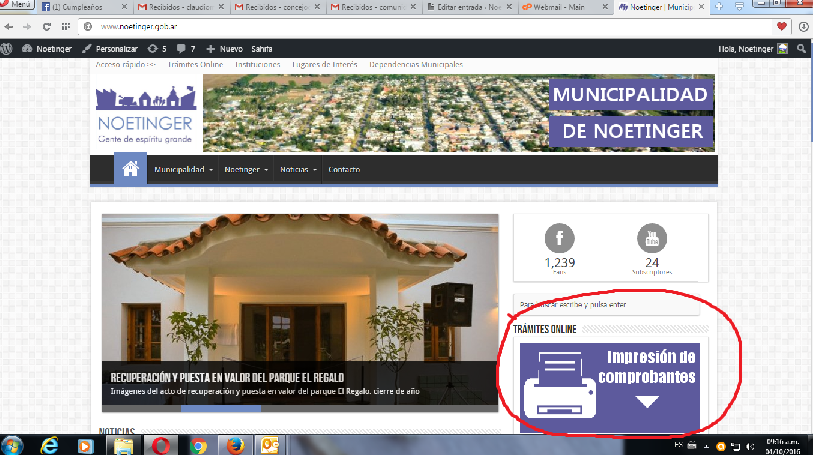Screen dimensions: 813x455
Task: Check the 5 pending updates icon
Action: tap(157, 49)
